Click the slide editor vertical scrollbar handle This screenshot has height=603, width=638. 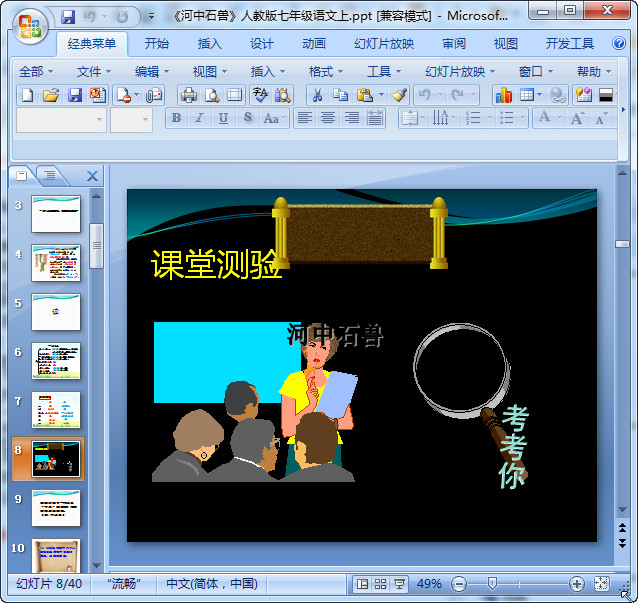point(623,244)
